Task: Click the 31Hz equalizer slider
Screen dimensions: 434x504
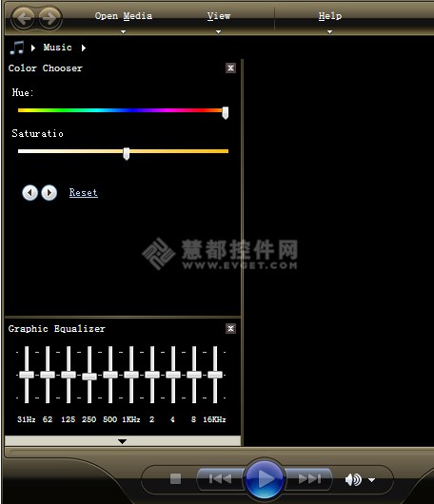Action: pos(27,375)
